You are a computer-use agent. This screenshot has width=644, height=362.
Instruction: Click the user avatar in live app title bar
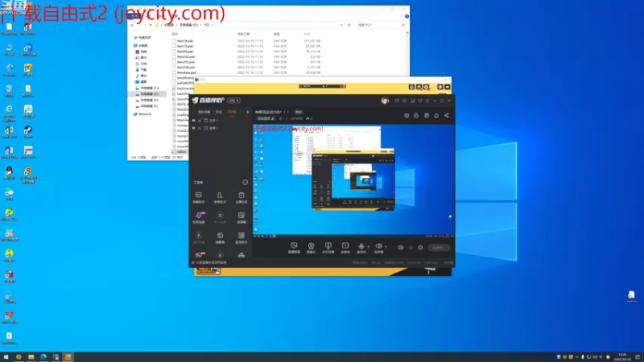point(385,101)
